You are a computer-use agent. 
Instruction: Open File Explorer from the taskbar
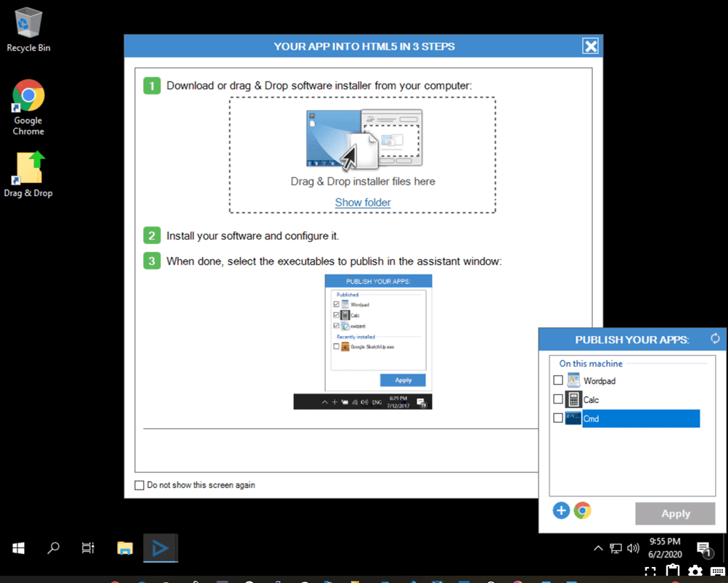[x=124, y=548]
